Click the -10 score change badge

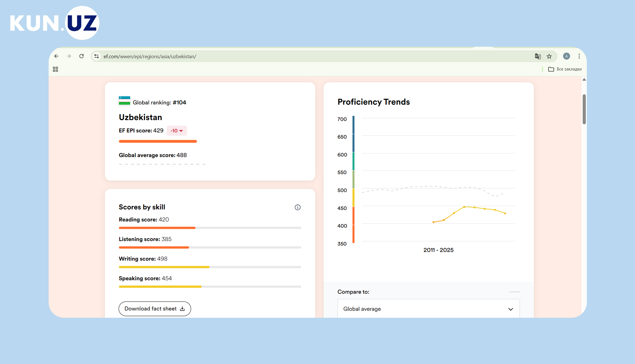pyautogui.click(x=177, y=131)
